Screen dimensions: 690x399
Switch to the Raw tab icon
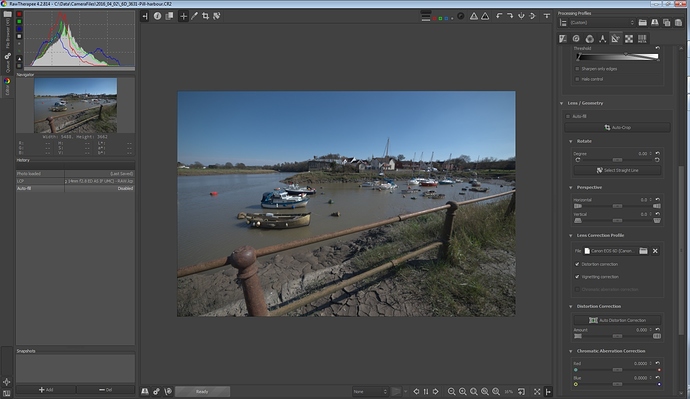click(x=629, y=39)
